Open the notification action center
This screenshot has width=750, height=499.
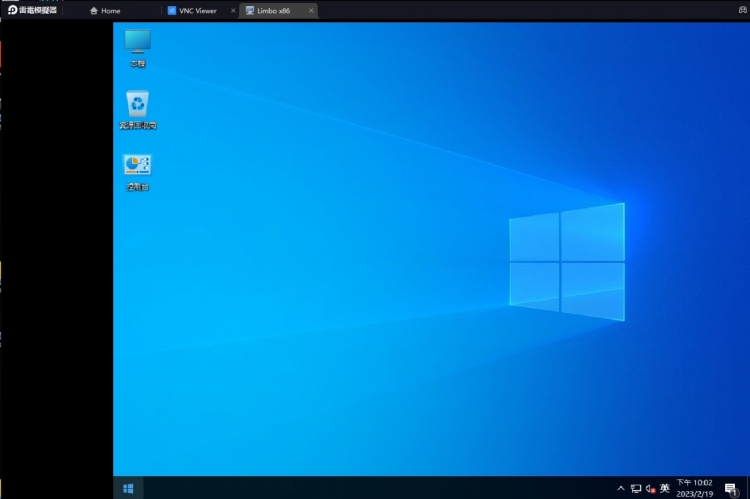tap(730, 488)
